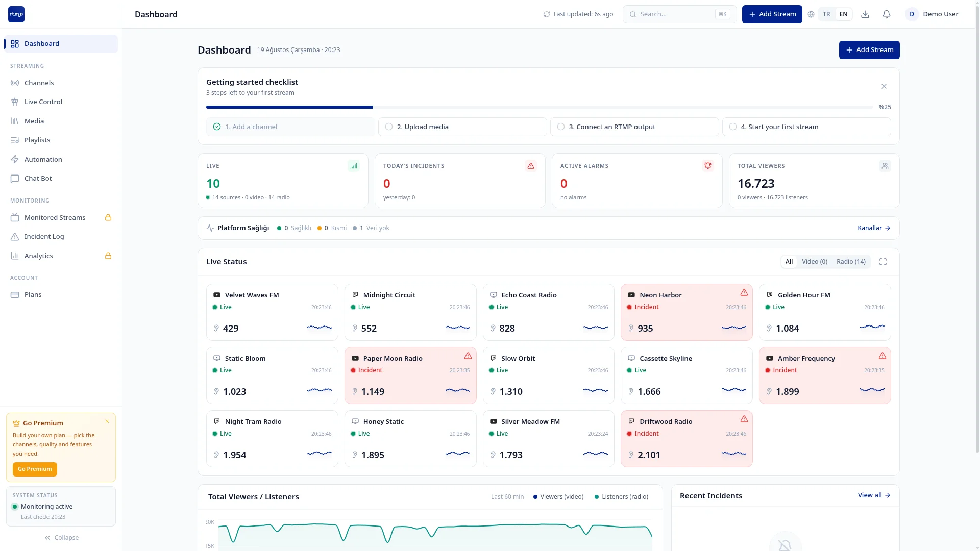Click the Neon Harbor incident warning icon
The width and height of the screenshot is (980, 551).
click(x=744, y=293)
